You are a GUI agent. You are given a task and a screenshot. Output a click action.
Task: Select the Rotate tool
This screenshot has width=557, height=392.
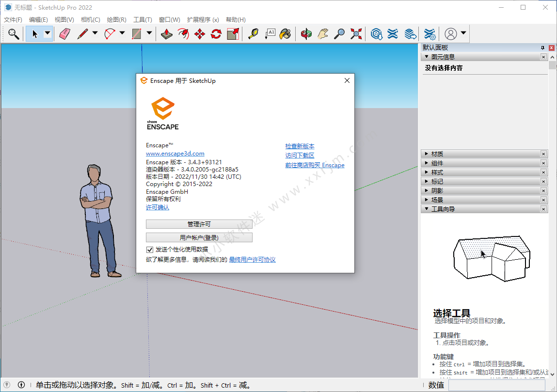pyautogui.click(x=216, y=34)
